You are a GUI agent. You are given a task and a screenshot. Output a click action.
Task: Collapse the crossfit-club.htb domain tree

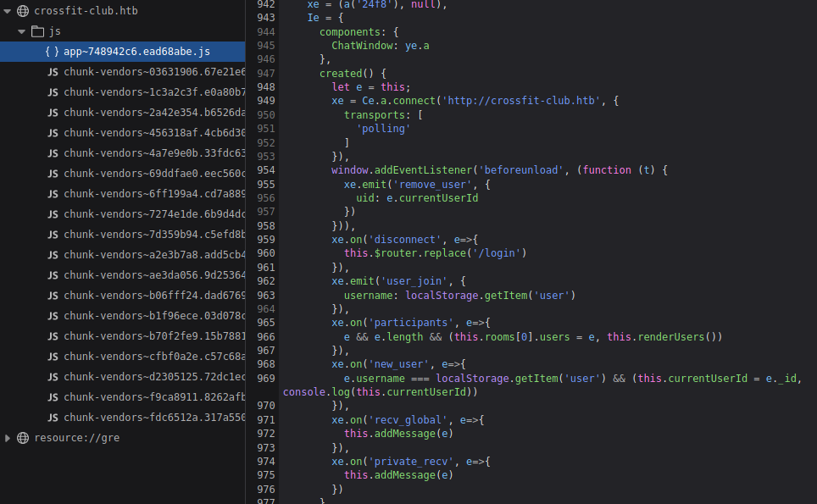click(8, 11)
